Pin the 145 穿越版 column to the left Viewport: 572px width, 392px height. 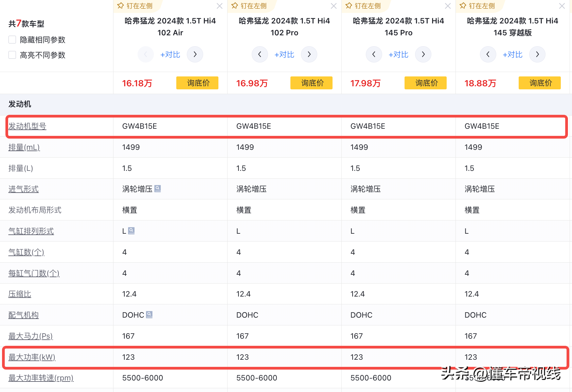pyautogui.click(x=477, y=6)
